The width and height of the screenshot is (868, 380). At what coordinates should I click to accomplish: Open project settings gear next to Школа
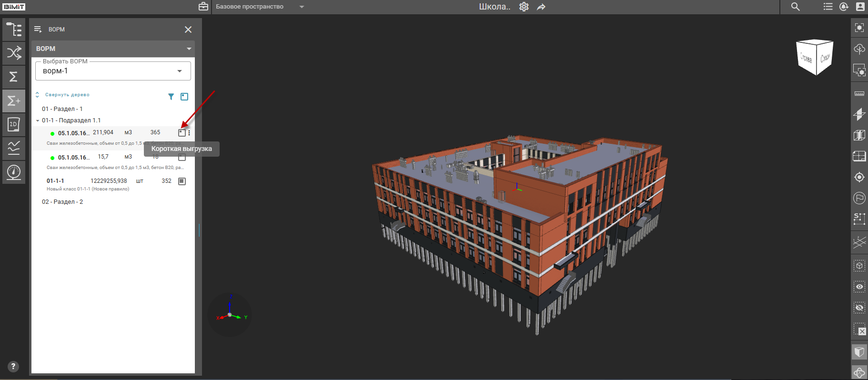pyautogui.click(x=524, y=7)
